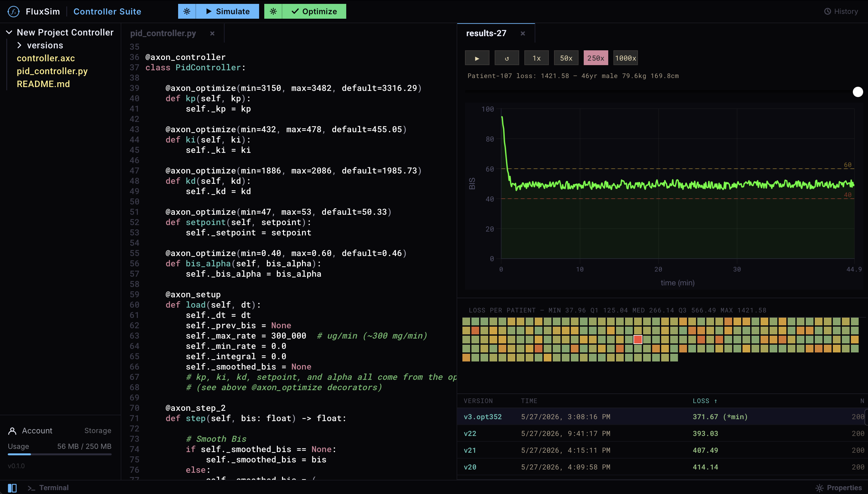The image size is (868, 494).
Task: Click the playback progress slider handle
Action: point(858,92)
